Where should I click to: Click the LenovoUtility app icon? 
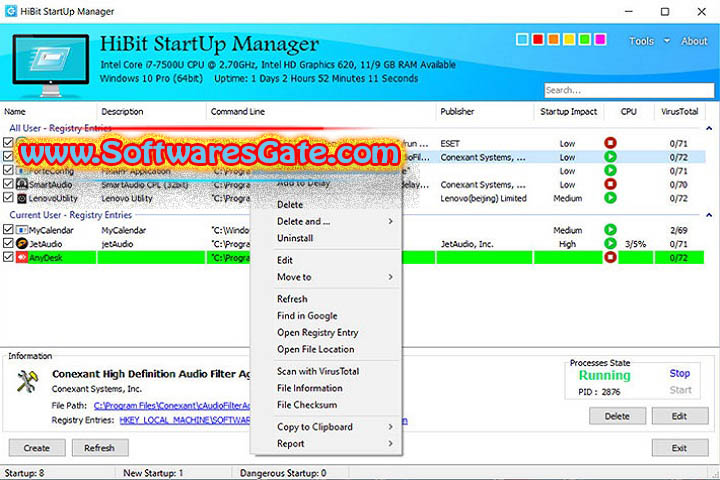(22, 198)
